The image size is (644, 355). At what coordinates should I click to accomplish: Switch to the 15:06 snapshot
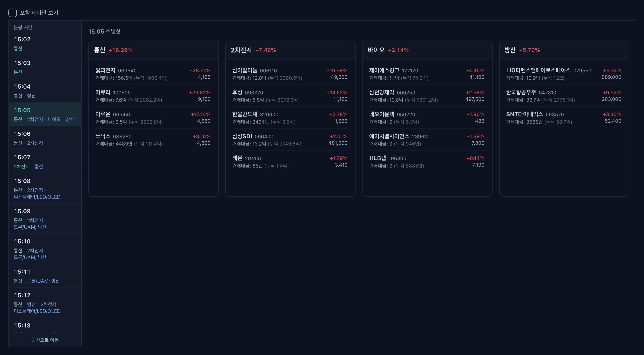click(45, 138)
